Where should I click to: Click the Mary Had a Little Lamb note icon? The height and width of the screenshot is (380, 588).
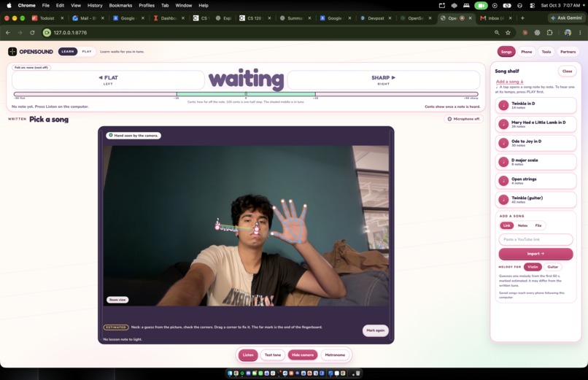503,124
